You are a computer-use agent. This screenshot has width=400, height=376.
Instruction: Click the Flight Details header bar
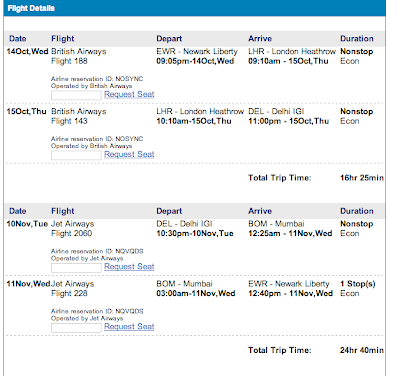(195, 8)
